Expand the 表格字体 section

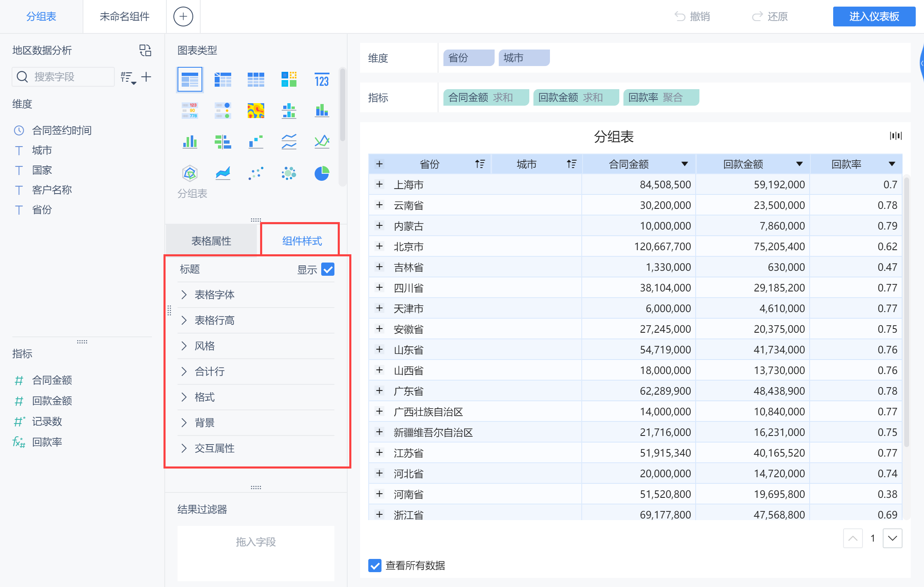click(214, 295)
